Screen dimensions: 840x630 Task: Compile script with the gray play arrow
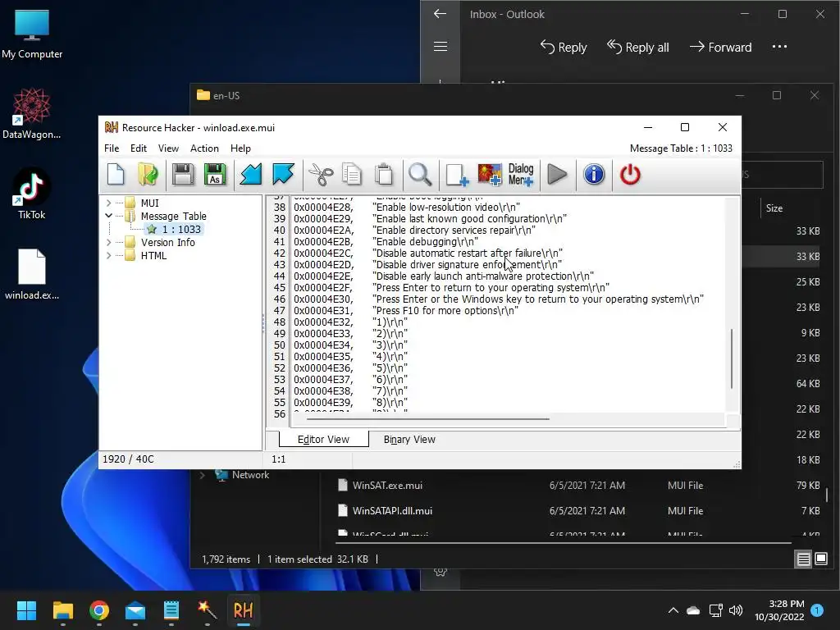pyautogui.click(x=557, y=175)
